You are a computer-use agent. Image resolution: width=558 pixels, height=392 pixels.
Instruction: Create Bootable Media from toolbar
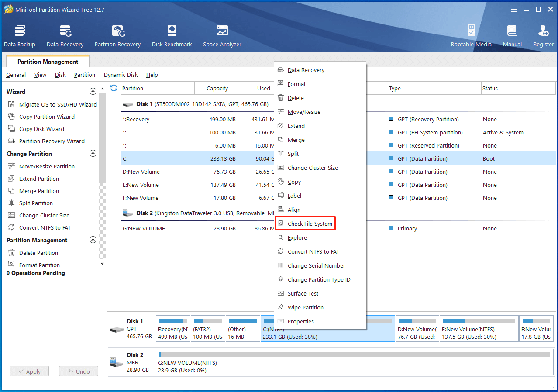[x=471, y=36]
